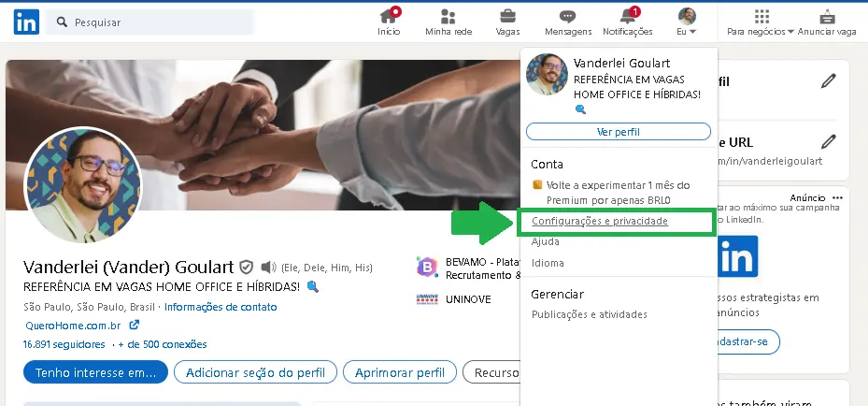Open Informações de contato link

(221, 307)
